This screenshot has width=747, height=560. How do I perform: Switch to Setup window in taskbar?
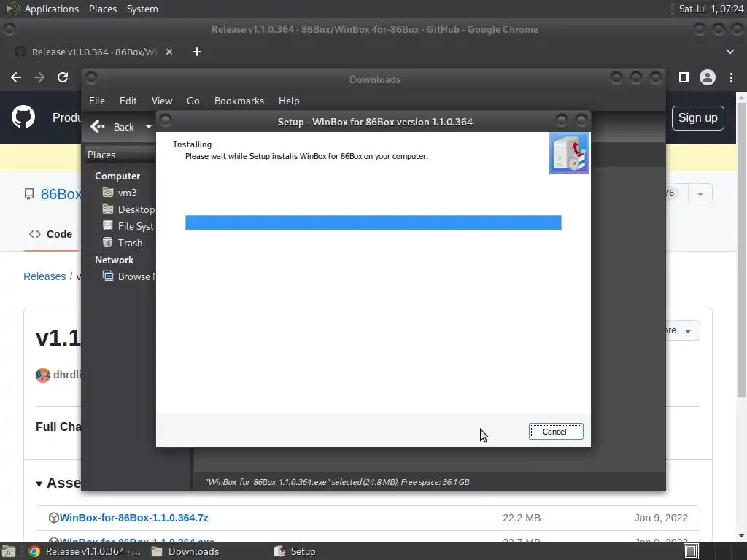point(295,551)
